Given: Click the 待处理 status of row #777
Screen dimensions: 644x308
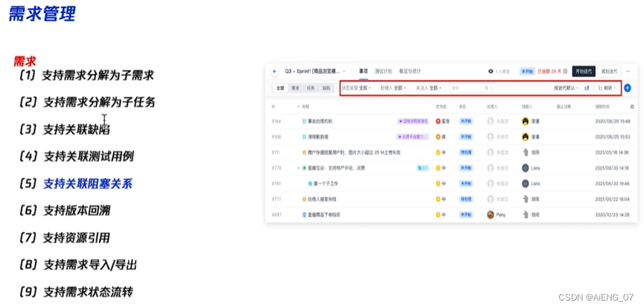Looking at the screenshot, I should coord(465,199).
